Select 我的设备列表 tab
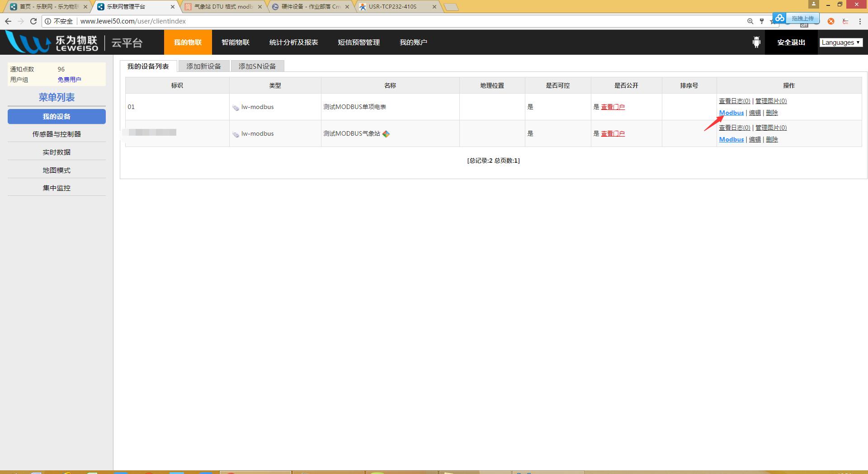The width and height of the screenshot is (868, 474). [148, 66]
